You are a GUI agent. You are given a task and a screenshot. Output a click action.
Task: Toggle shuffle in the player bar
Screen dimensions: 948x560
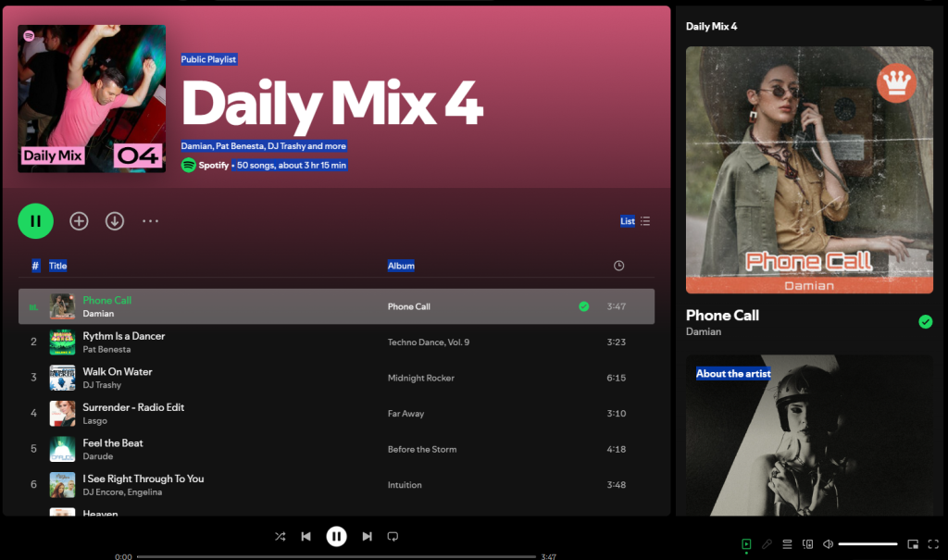point(280,537)
